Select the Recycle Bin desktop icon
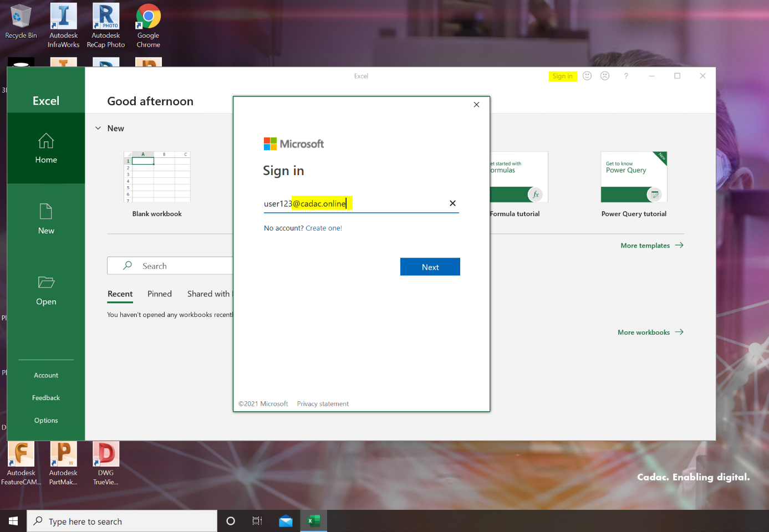 (21, 22)
